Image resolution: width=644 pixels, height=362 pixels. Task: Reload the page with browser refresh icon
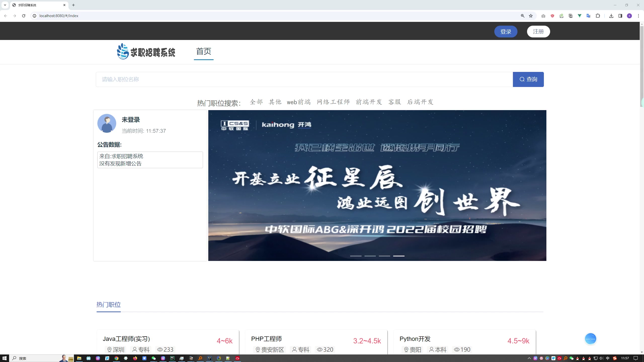pyautogui.click(x=24, y=16)
